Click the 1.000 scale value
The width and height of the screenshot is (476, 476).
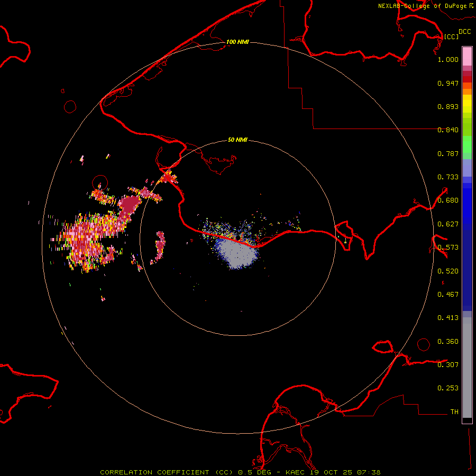[447, 60]
